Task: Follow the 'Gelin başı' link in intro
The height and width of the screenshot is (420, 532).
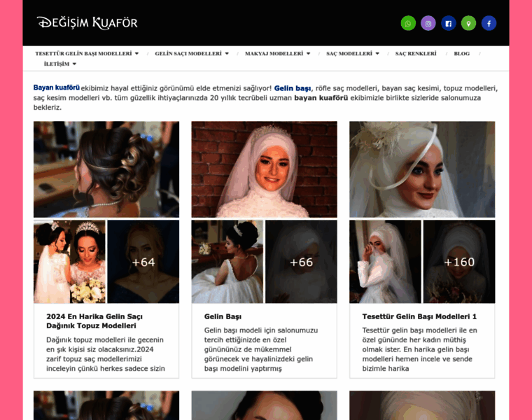Action: coord(293,88)
